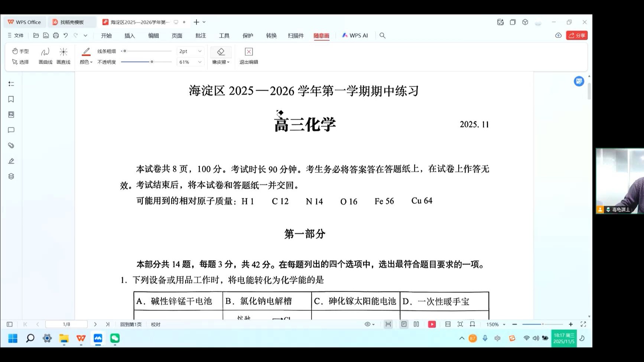Switch to the 扫描件 tab

tap(296, 36)
